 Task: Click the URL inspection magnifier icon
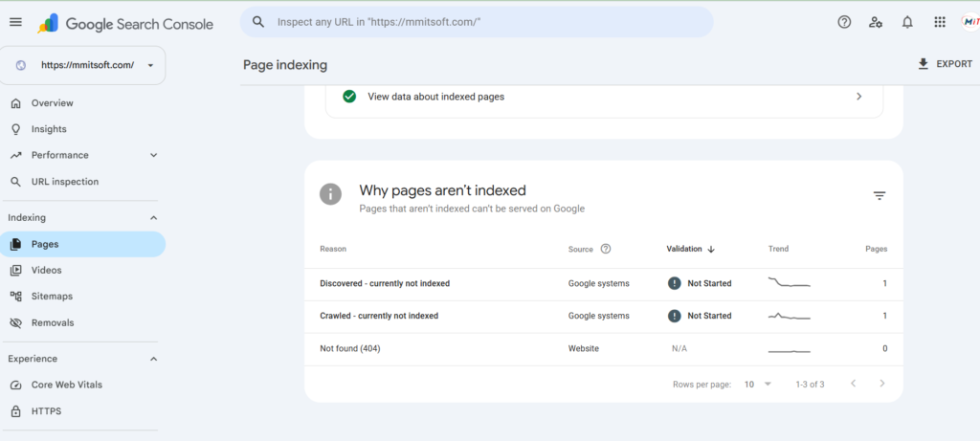pyautogui.click(x=16, y=182)
